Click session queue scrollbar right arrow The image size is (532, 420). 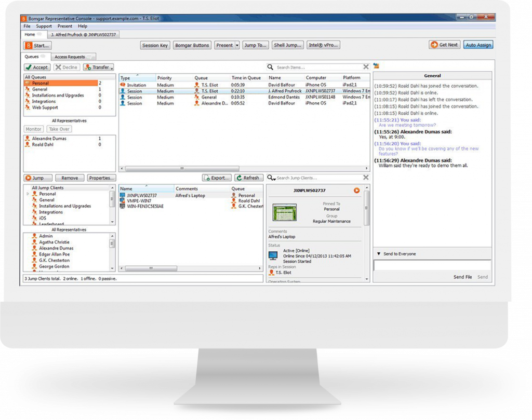click(x=366, y=168)
